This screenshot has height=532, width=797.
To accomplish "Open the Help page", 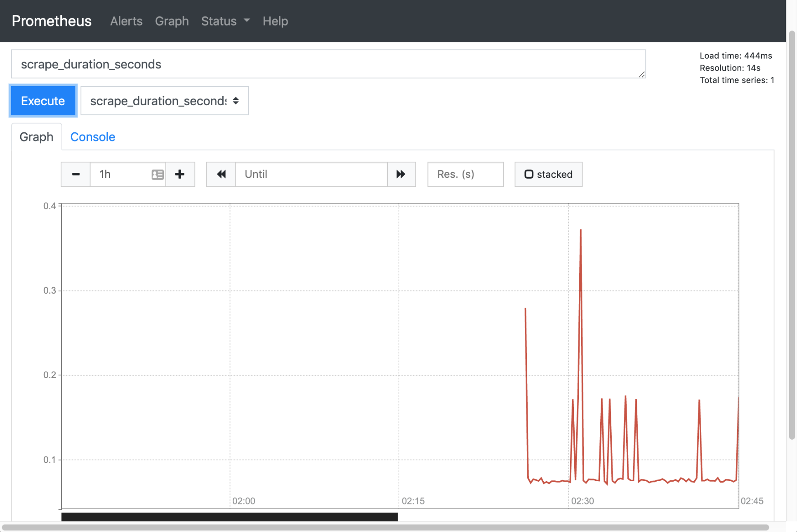I will [x=275, y=21].
